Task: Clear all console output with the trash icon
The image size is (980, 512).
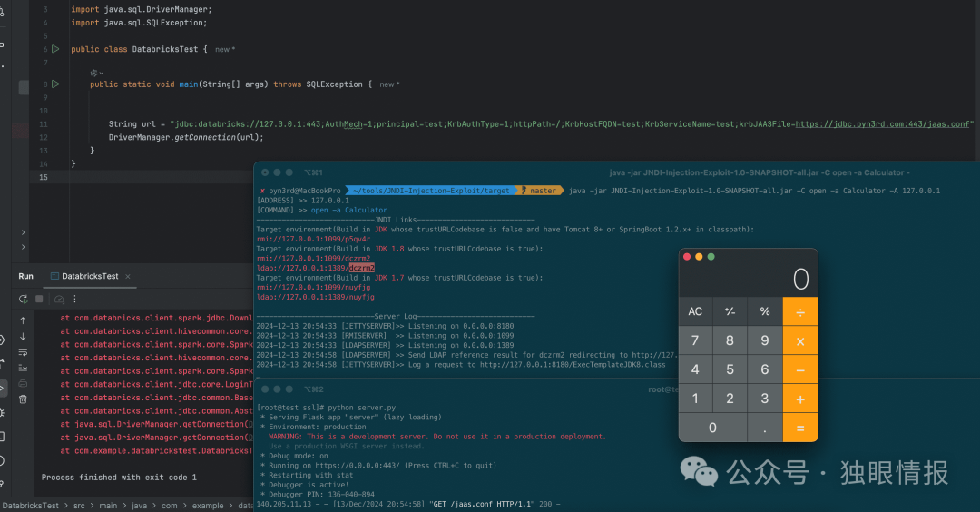Action: [23, 399]
